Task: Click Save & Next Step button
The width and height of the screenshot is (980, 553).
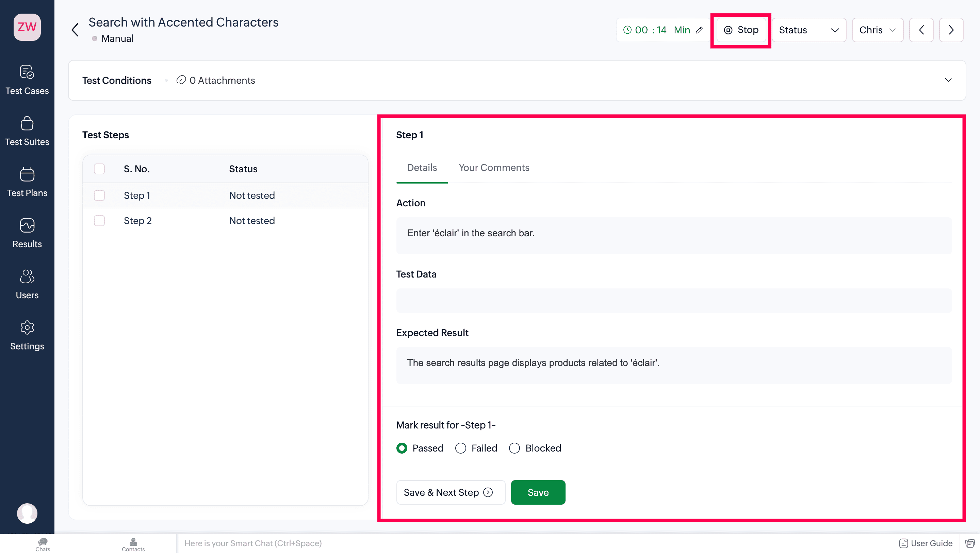Action: click(x=451, y=492)
